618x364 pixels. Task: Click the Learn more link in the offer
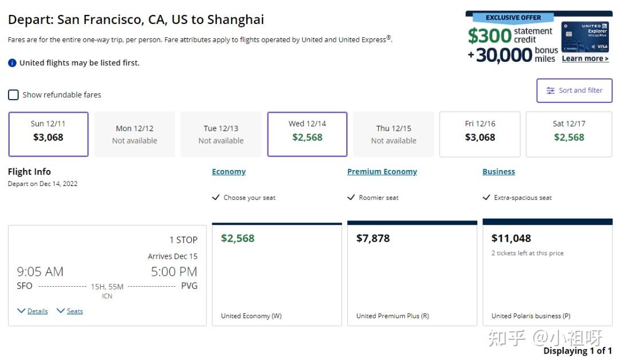585,58
